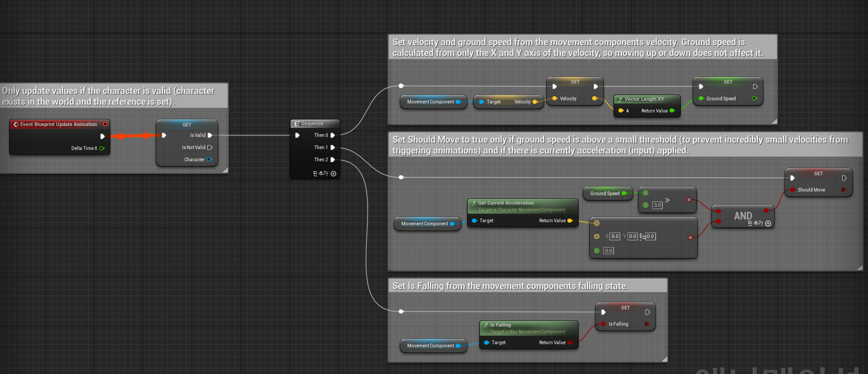
Task: Click the Target pin on the Velocity getter node
Action: 482,102
